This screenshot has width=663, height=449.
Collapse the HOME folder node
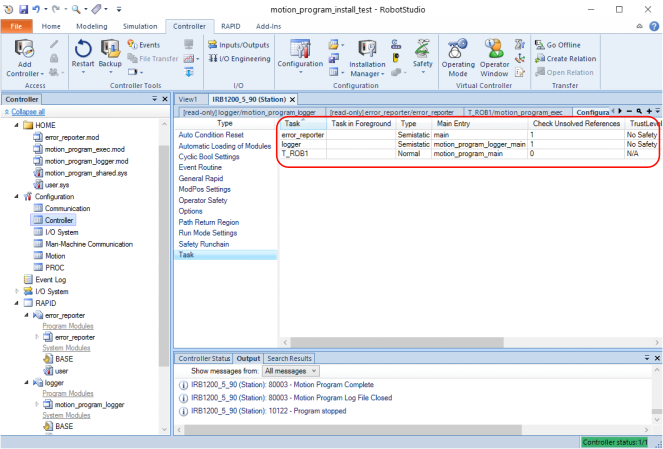(x=17, y=125)
